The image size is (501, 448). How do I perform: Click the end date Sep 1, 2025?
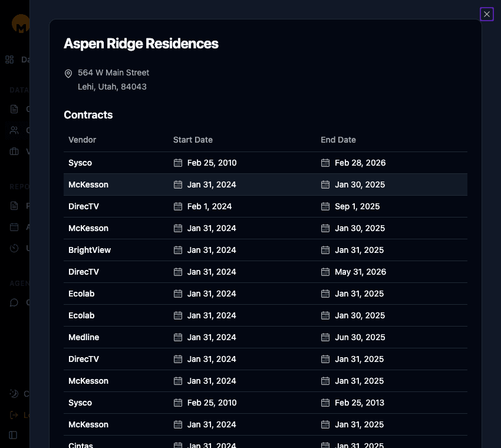[x=357, y=206]
